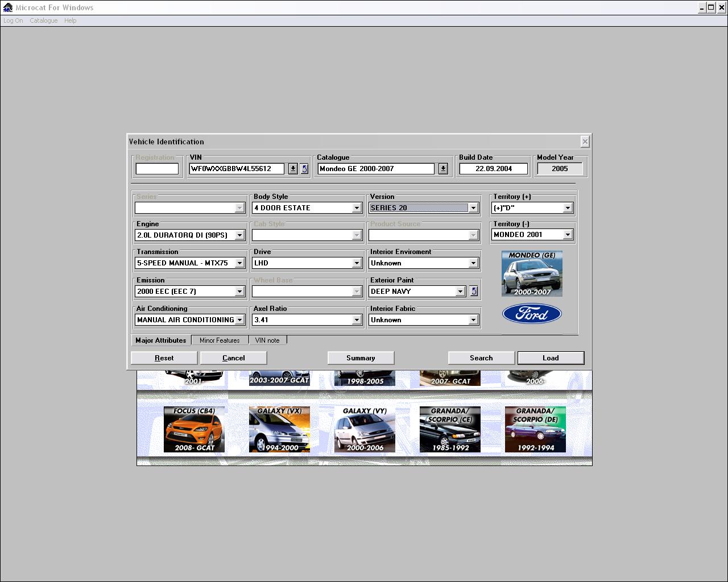
Task: Click the Catalogue list arrow button
Action: pos(443,169)
